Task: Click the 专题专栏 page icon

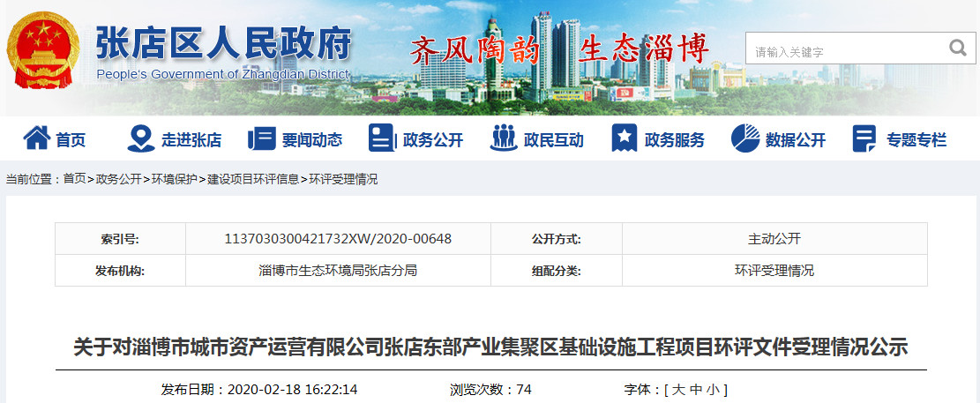Action: (864, 138)
